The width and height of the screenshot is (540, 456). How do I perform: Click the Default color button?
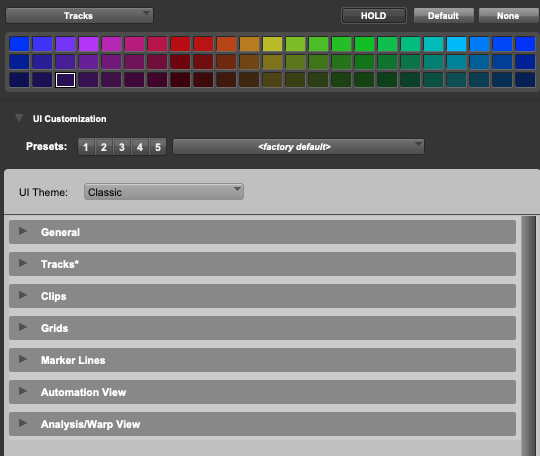pos(443,16)
